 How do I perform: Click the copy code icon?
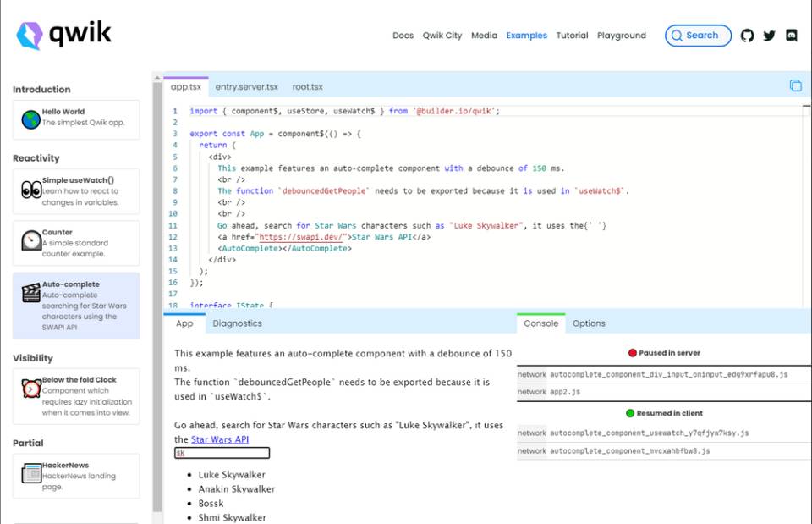795,85
